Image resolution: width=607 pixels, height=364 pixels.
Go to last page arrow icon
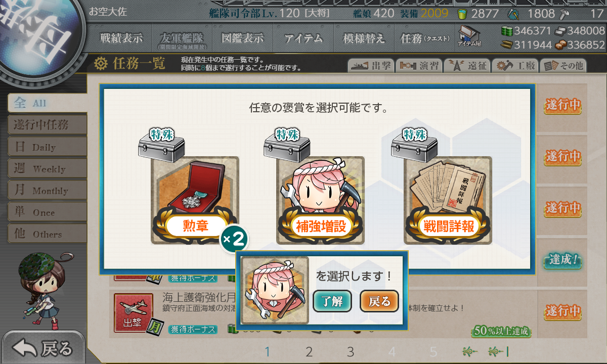coord(500,351)
